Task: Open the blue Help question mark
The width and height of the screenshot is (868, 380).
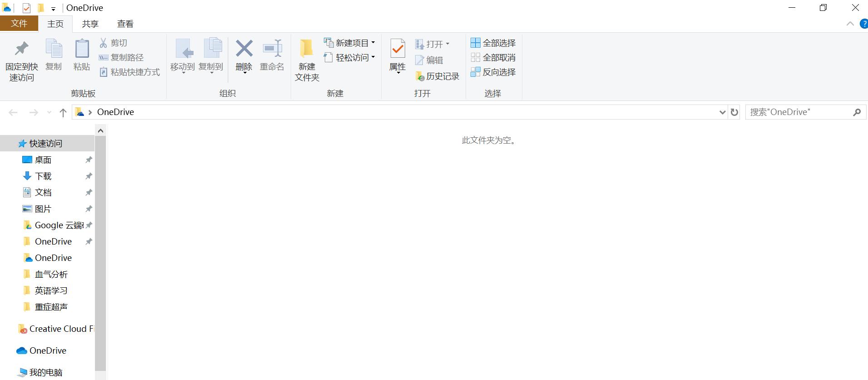Action: [x=864, y=24]
